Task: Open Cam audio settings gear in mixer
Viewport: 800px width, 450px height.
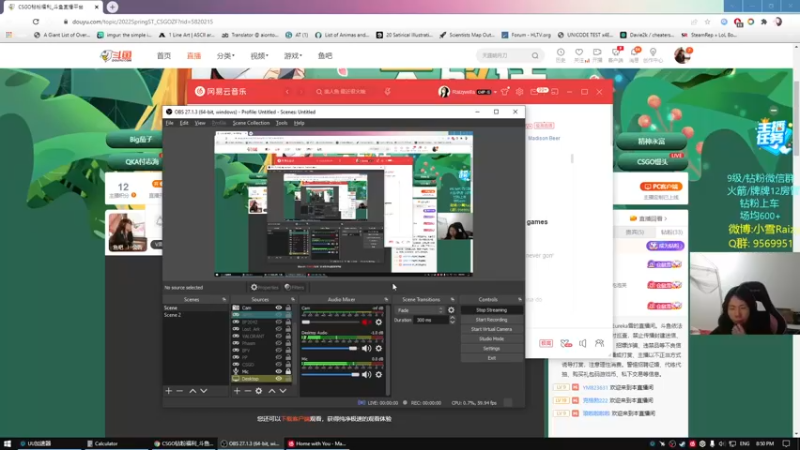Action: [379, 322]
